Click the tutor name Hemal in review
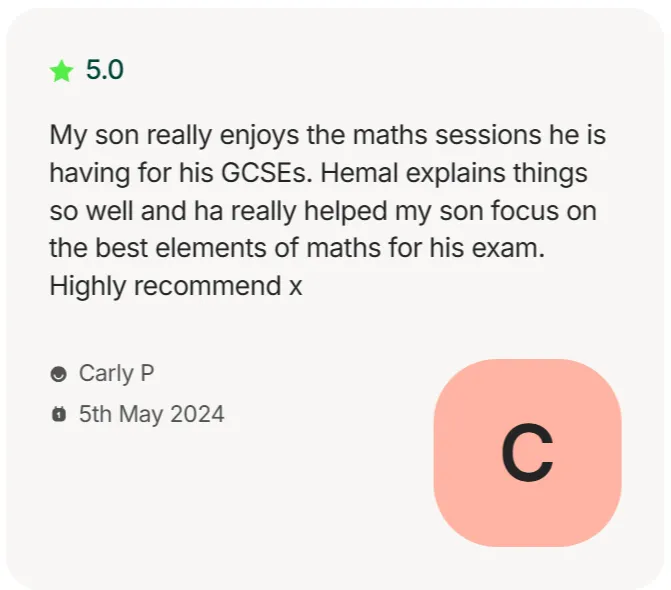671x590 pixels. coord(359,173)
